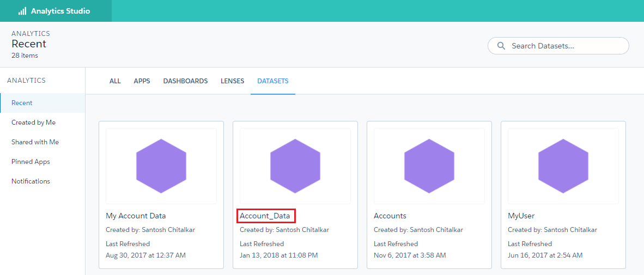
Task: Click the search magnifier icon
Action: (501, 46)
